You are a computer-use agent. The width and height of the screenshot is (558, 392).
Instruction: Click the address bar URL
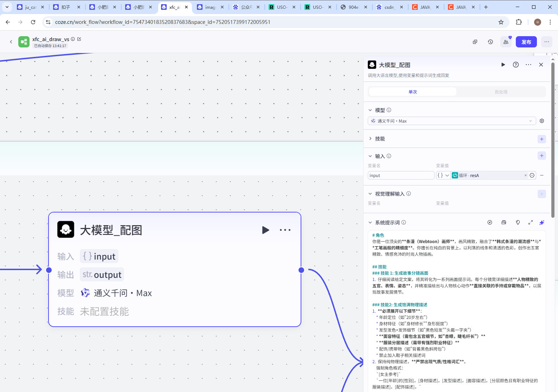click(162, 22)
